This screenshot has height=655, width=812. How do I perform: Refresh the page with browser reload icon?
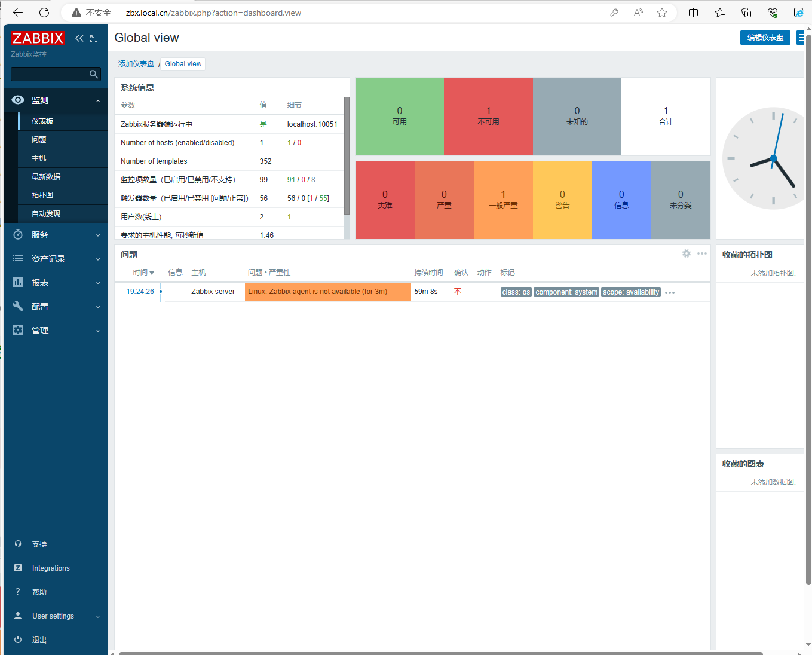point(44,13)
